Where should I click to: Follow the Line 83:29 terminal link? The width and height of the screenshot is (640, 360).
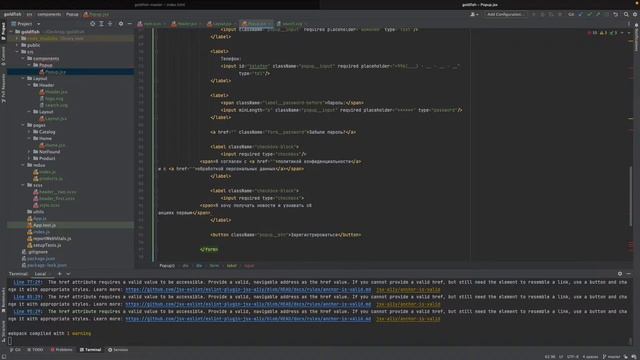[28, 297]
